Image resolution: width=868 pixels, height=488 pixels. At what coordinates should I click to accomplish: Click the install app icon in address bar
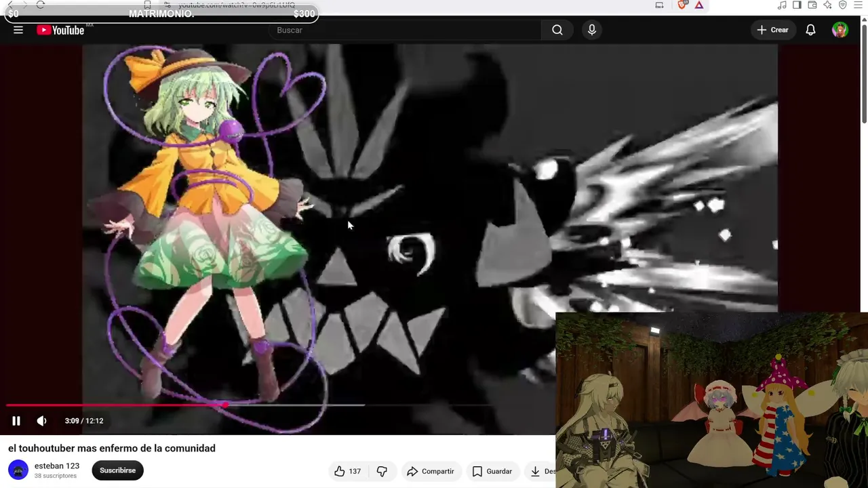pyautogui.click(x=659, y=5)
